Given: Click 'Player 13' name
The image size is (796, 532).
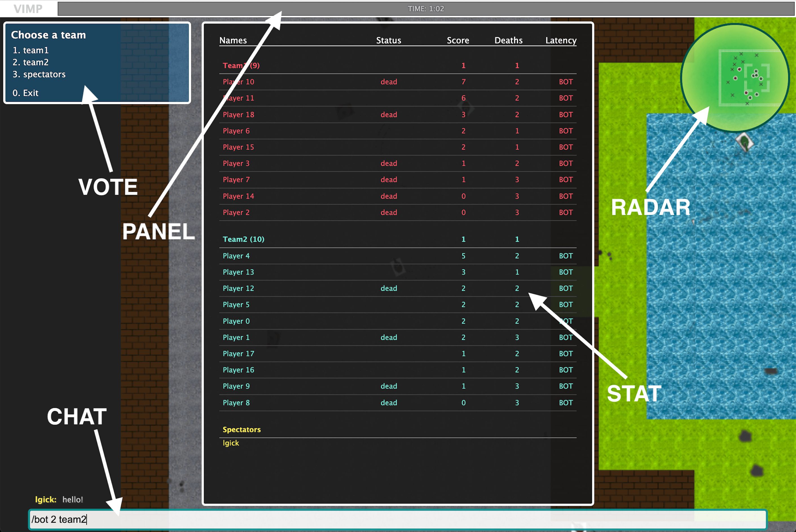Looking at the screenshot, I should click(x=239, y=272).
